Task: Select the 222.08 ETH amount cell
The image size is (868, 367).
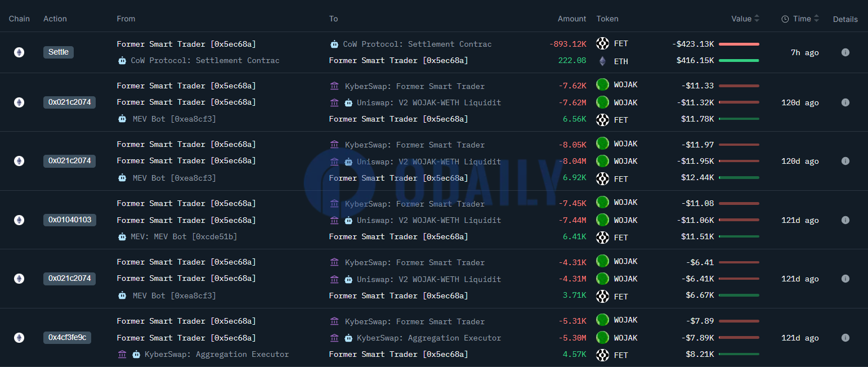Action: point(572,60)
